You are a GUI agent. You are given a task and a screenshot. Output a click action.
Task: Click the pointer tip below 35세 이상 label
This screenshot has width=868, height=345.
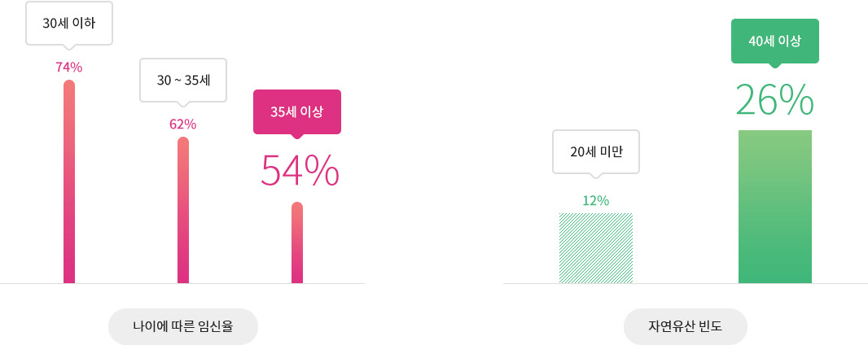(297, 136)
